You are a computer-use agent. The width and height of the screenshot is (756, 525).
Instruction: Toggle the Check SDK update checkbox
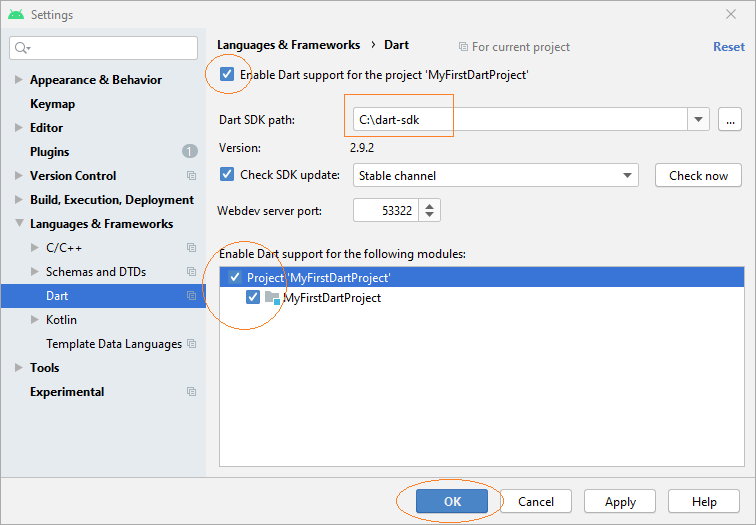click(x=227, y=175)
